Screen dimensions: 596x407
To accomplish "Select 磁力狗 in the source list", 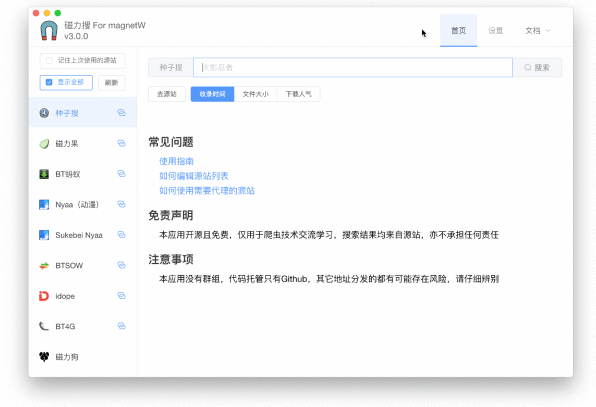I will coord(82,356).
